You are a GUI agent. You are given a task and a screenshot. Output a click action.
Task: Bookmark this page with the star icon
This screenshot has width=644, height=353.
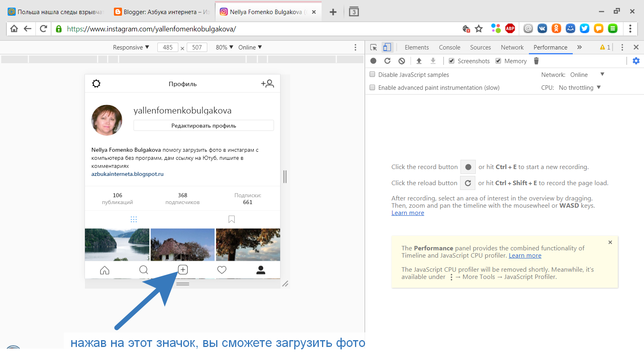point(479,29)
